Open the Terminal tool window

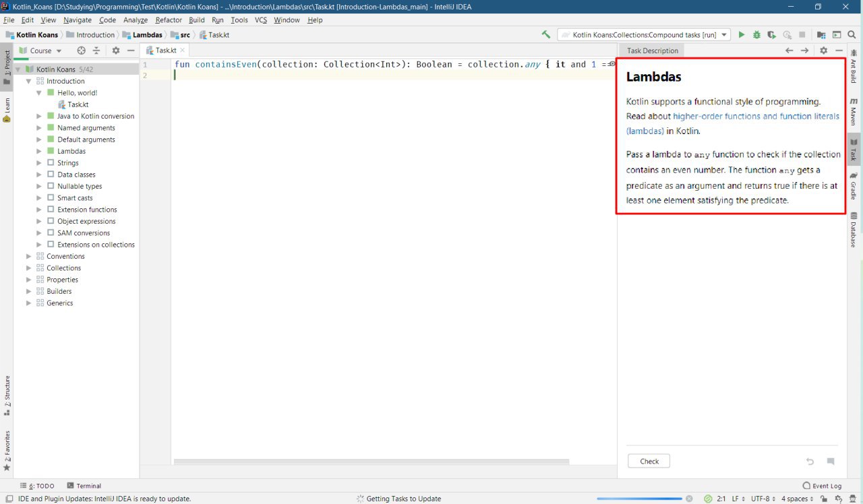tap(84, 486)
